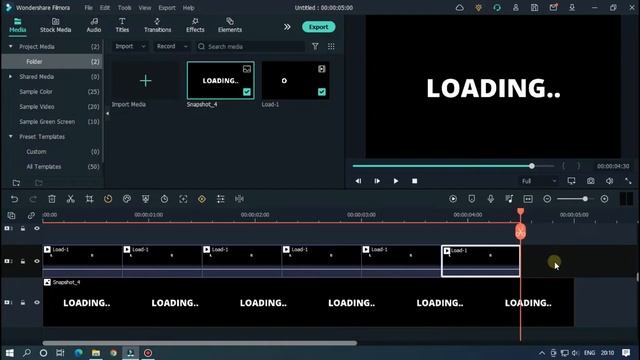Viewport: 640px width, 360px height.
Task: Open the audio mixer icon
Action: pyautogui.click(x=509, y=199)
